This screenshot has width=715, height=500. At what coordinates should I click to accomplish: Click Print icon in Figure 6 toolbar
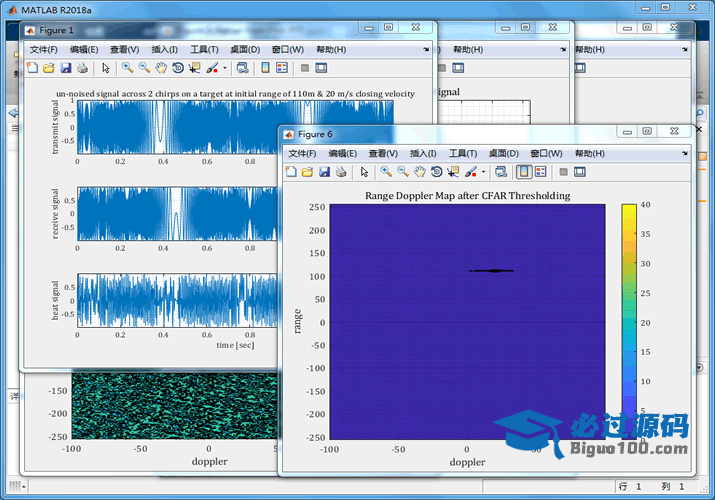[341, 172]
